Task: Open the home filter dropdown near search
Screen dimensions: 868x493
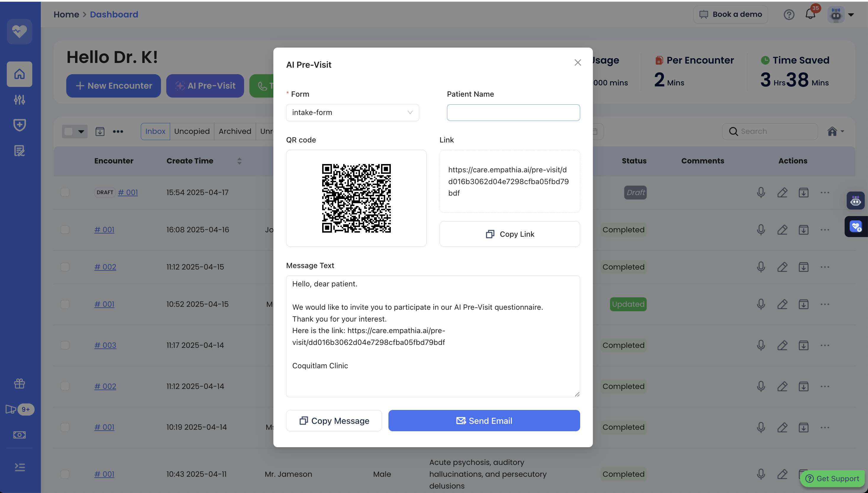Action: [x=835, y=131]
